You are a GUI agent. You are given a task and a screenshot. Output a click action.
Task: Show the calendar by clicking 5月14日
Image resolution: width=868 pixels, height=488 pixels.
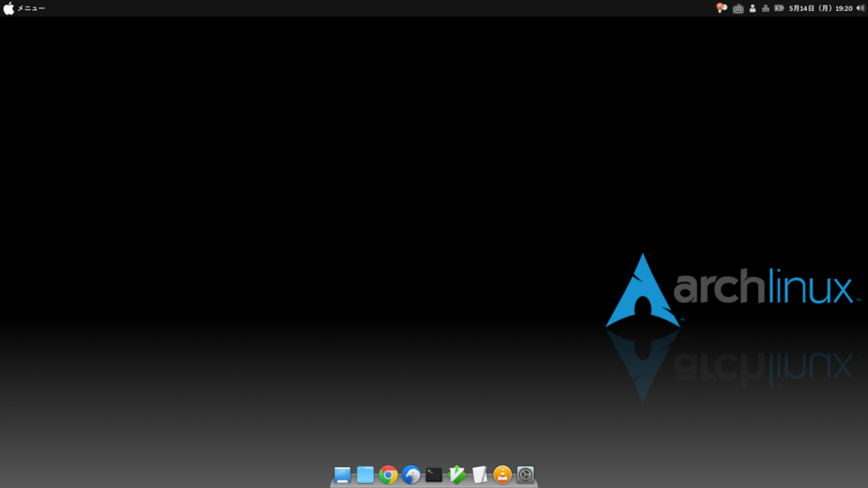[800, 8]
